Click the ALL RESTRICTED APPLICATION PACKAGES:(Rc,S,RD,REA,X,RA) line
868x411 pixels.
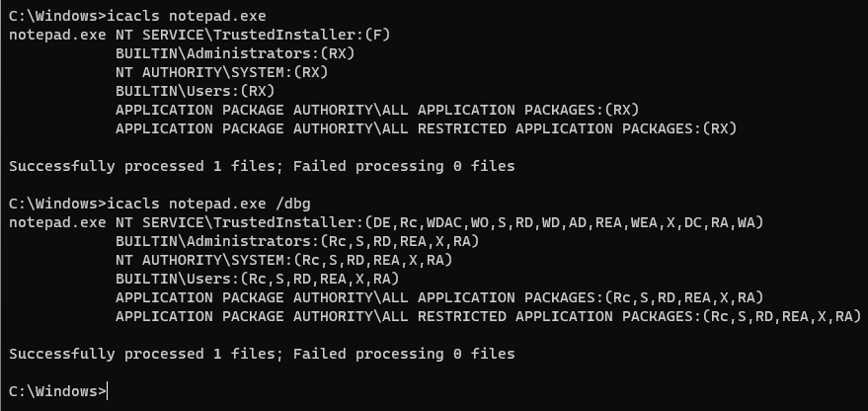[489, 316]
